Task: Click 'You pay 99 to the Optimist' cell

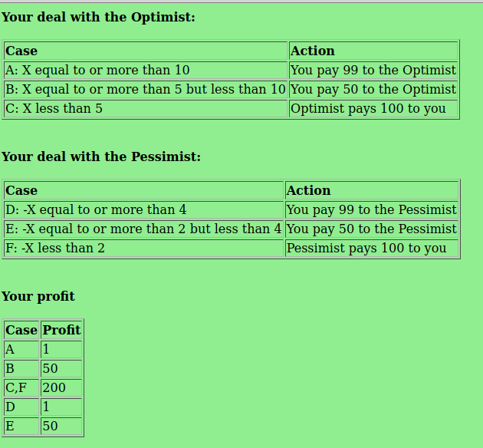Action: click(373, 71)
